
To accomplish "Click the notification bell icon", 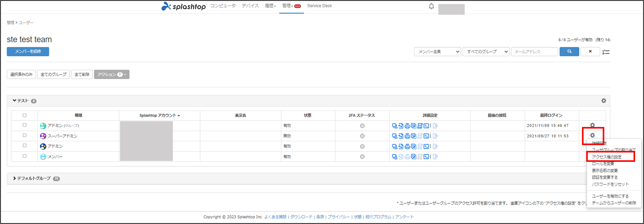I will 431,6.
